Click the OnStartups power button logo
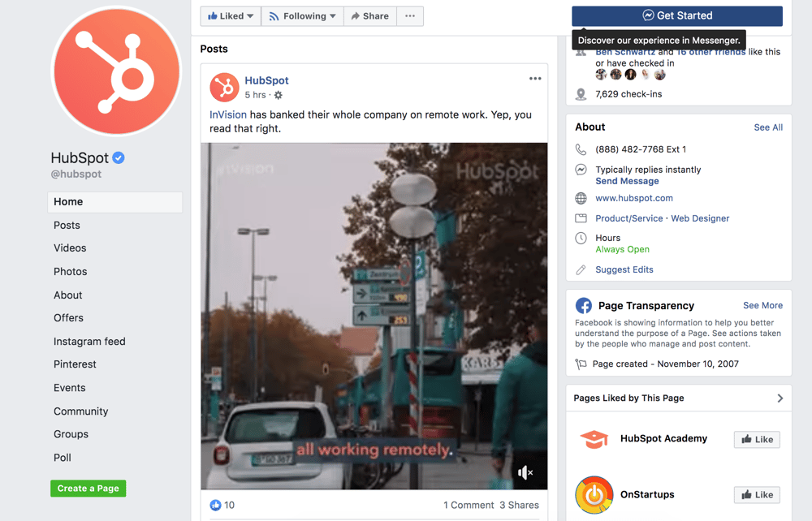 click(x=594, y=494)
